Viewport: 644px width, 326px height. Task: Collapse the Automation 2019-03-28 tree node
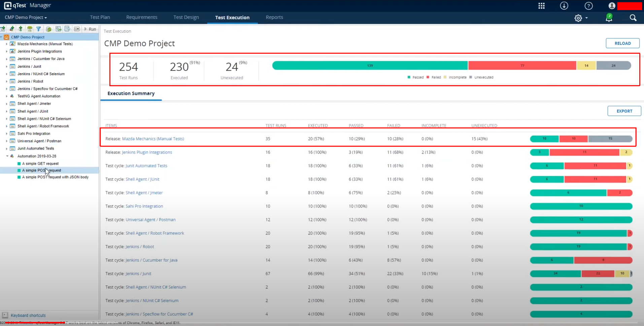7,156
